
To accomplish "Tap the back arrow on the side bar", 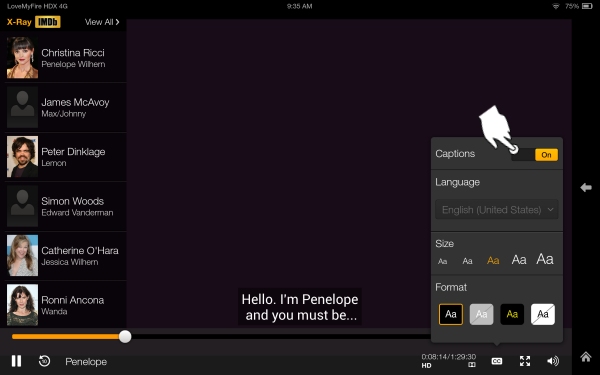I will (x=586, y=188).
